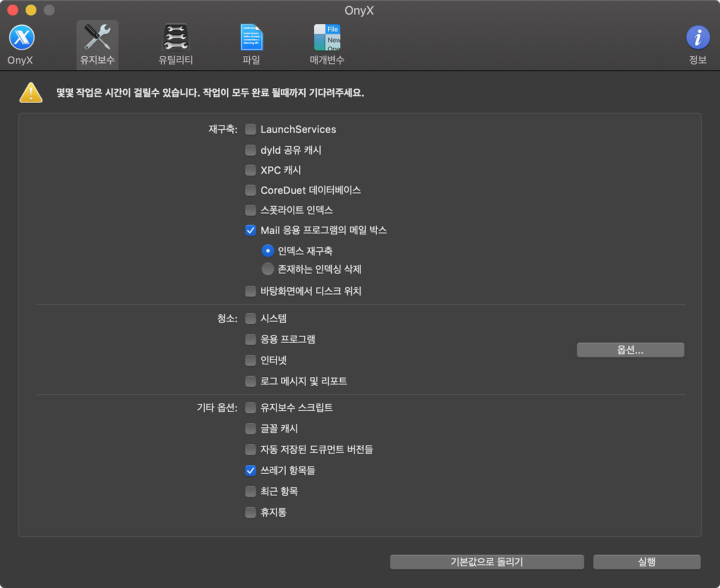Viewport: 720px width, 588px height.
Task: Click 기본값으로 돌리기 to restore defaults
Action: pos(487,562)
